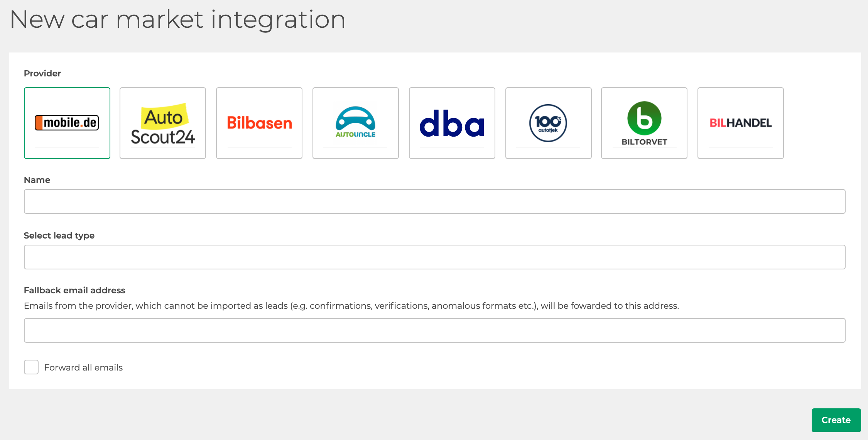This screenshot has height=440, width=868.
Task: Select the mobile.de provider card
Action: (67, 123)
